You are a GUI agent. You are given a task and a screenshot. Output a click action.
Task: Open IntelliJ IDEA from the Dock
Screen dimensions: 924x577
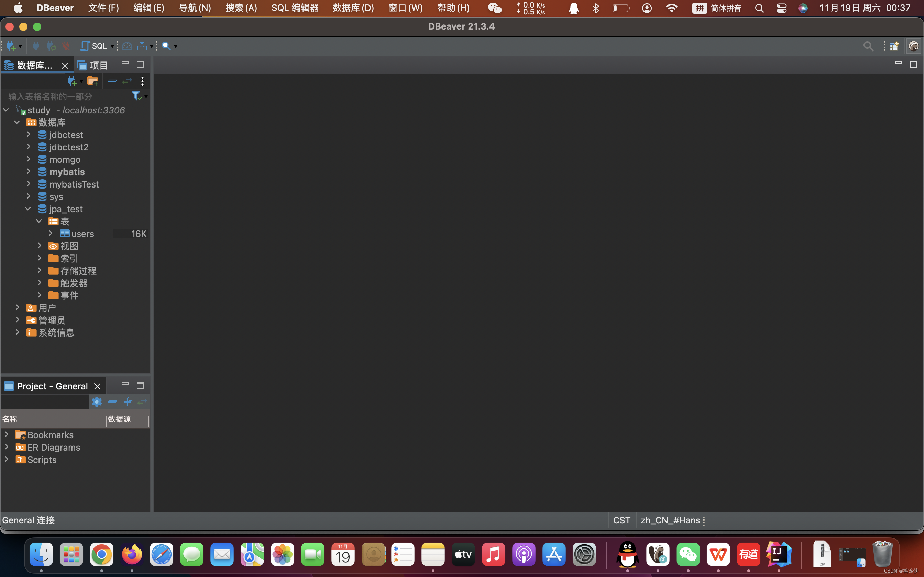[x=779, y=554]
